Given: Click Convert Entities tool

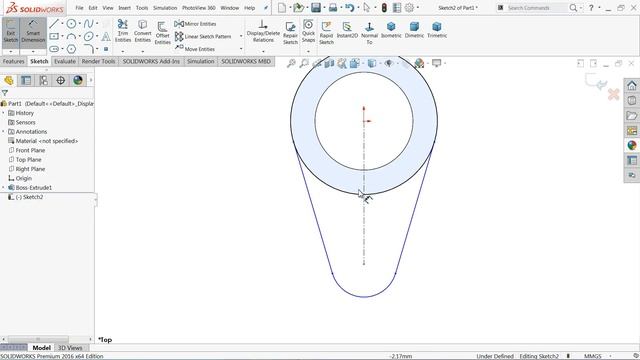Looking at the screenshot, I should tap(142, 31).
